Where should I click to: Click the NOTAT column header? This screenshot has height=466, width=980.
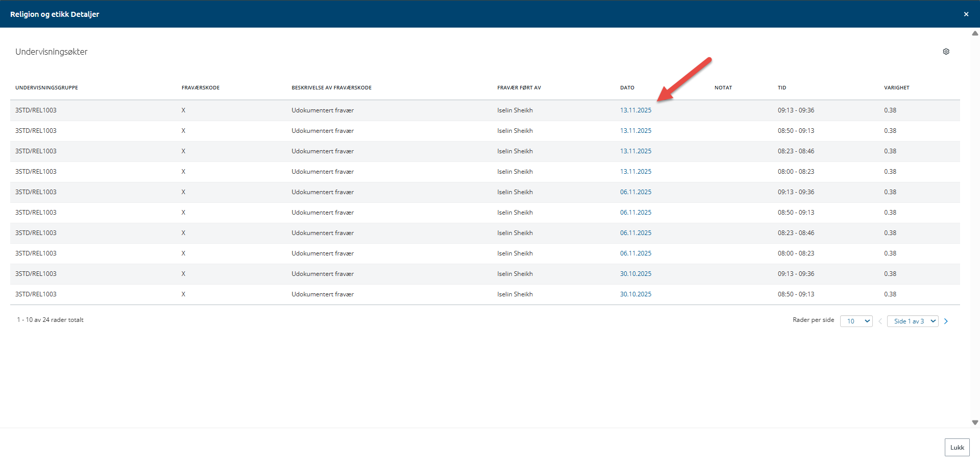[723, 88]
